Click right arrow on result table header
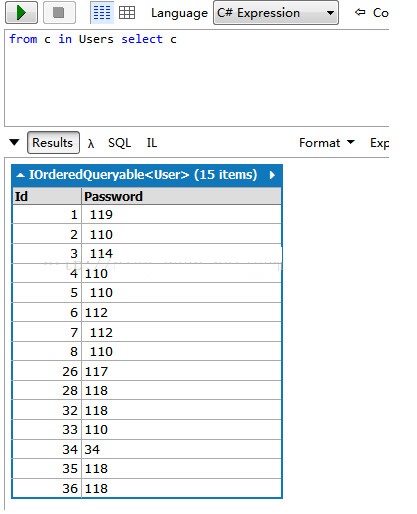Screen dimensions: 417x514 (x=272, y=175)
